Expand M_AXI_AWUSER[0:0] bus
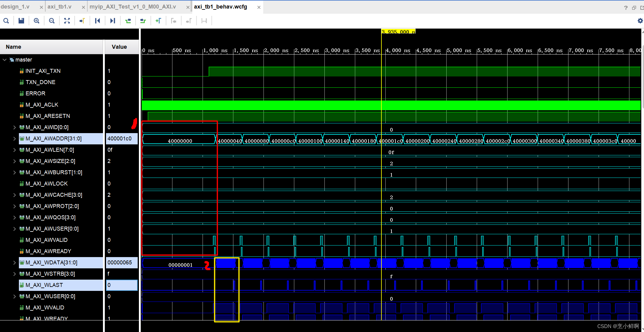The height and width of the screenshot is (332, 644). pos(14,229)
